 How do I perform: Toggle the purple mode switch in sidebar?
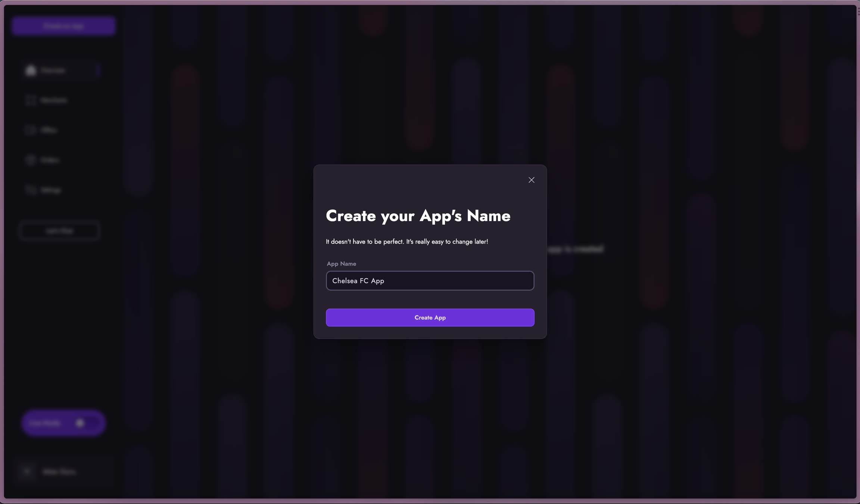pyautogui.click(x=85, y=423)
